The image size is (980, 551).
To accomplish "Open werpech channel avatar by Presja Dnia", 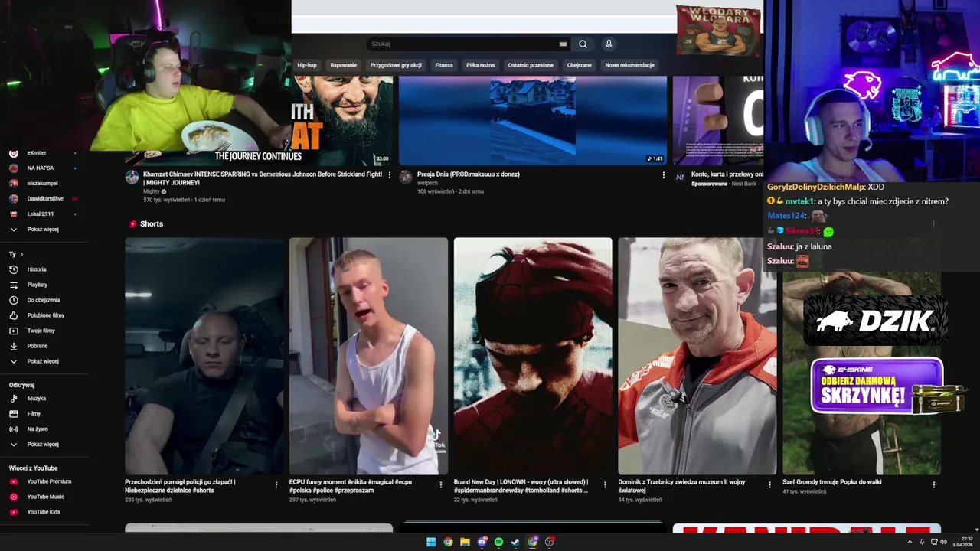I will pyautogui.click(x=406, y=177).
